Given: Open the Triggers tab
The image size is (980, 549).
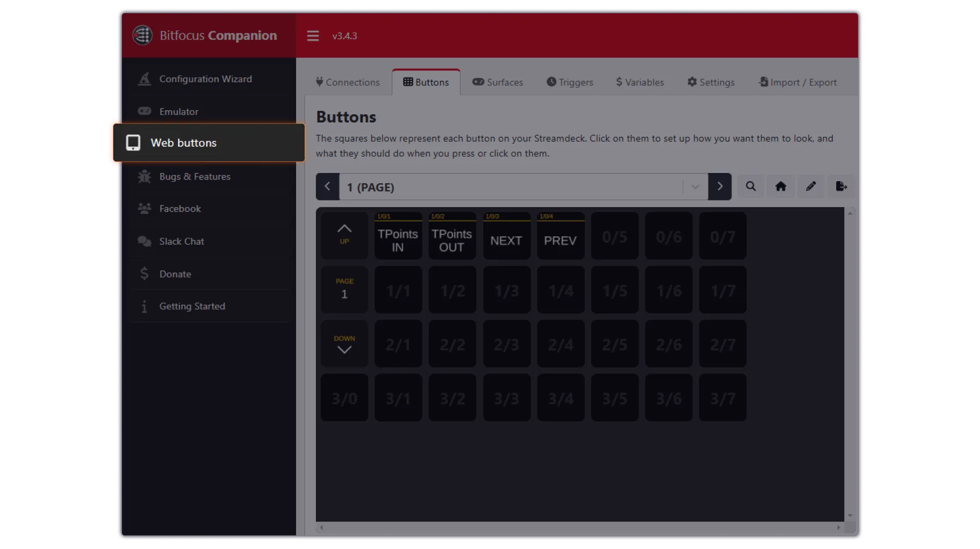Looking at the screenshot, I should tap(570, 82).
